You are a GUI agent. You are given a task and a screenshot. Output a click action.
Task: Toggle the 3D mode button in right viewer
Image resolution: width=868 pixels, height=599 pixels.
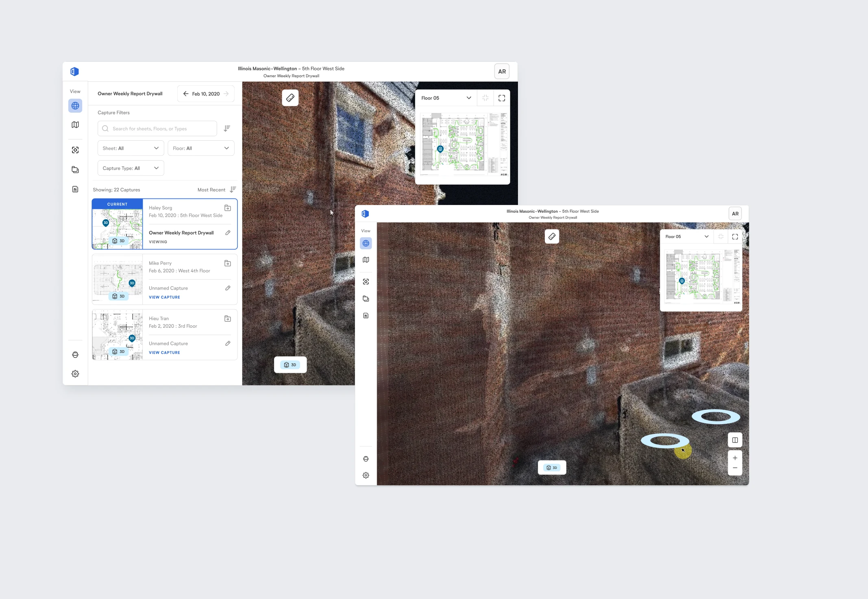(552, 468)
